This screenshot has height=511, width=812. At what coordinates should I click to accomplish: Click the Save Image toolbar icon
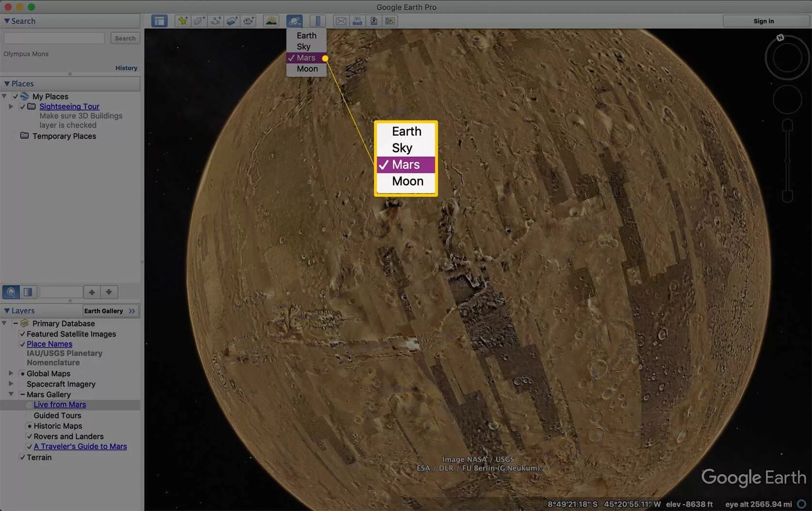click(x=374, y=21)
